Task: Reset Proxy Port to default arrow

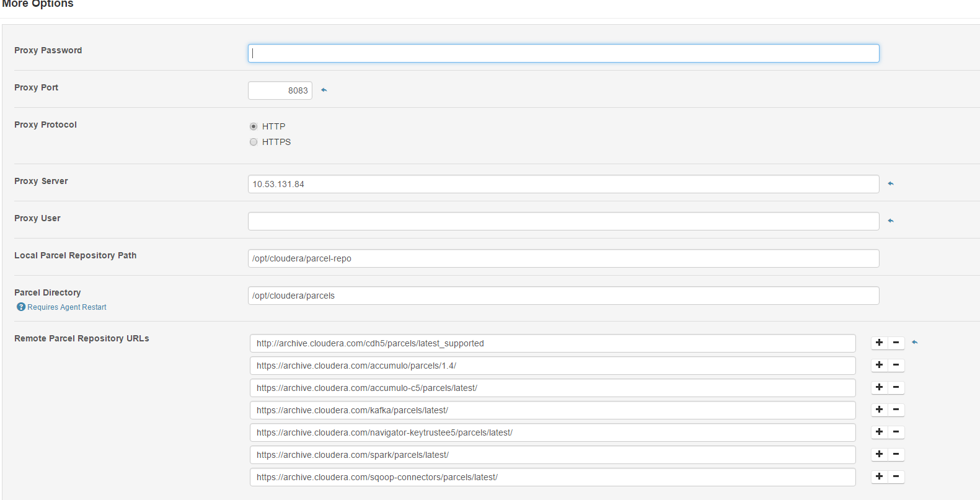Action: click(324, 90)
